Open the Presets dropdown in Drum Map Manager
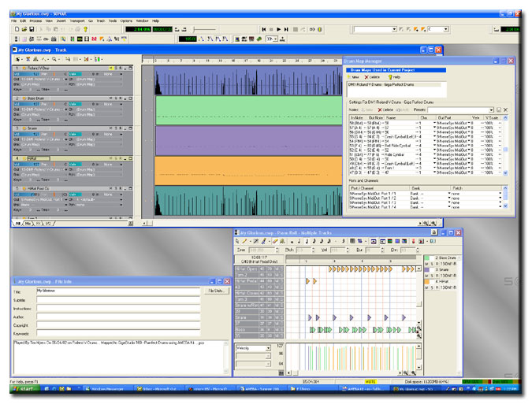Screen dimensions: 532x404 point(491,109)
